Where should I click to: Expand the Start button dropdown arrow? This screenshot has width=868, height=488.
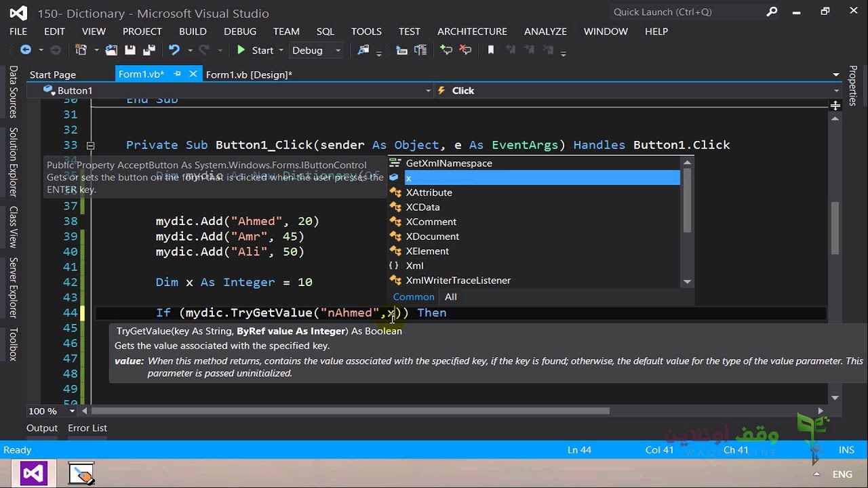click(x=281, y=50)
